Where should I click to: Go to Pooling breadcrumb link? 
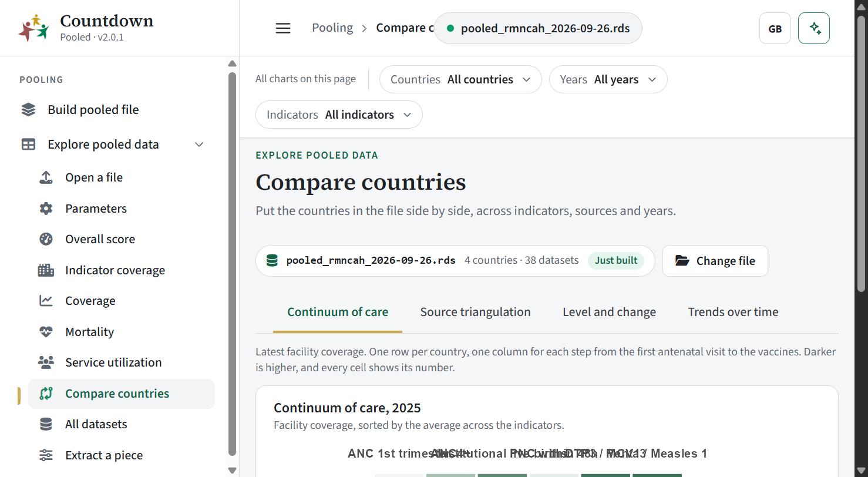tap(332, 28)
